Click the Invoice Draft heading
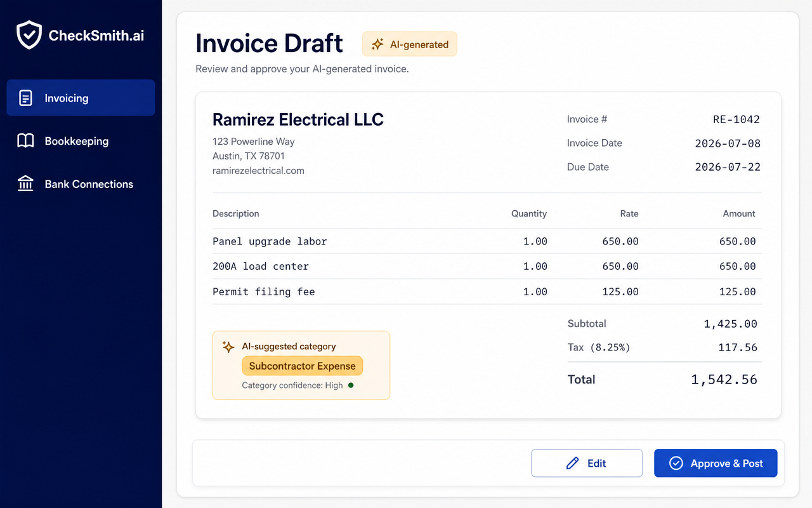The width and height of the screenshot is (812, 508). (x=269, y=43)
